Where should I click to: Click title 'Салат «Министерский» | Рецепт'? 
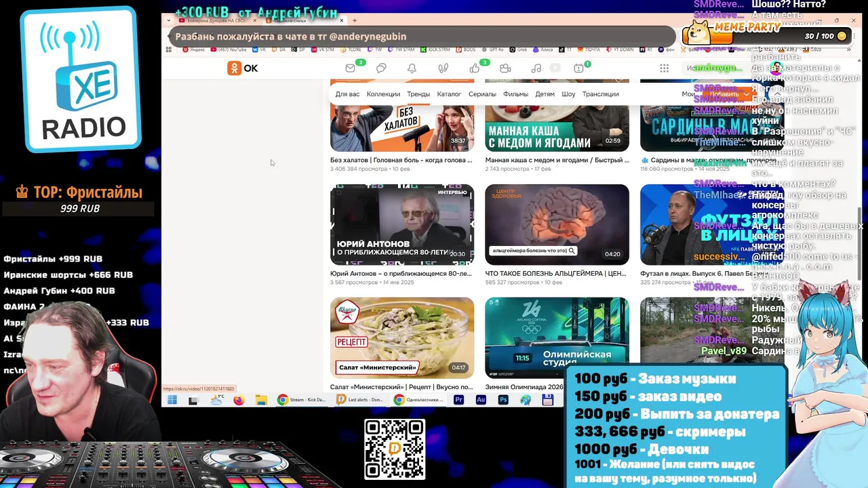point(401,387)
